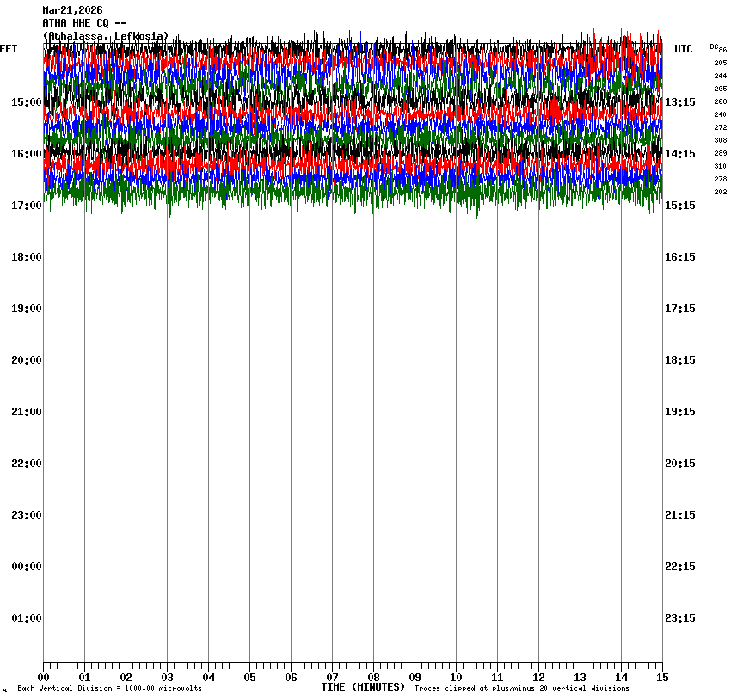Click the DC offset value 310
Image resolution: width=731 pixels, height=700 pixels.
720,166
